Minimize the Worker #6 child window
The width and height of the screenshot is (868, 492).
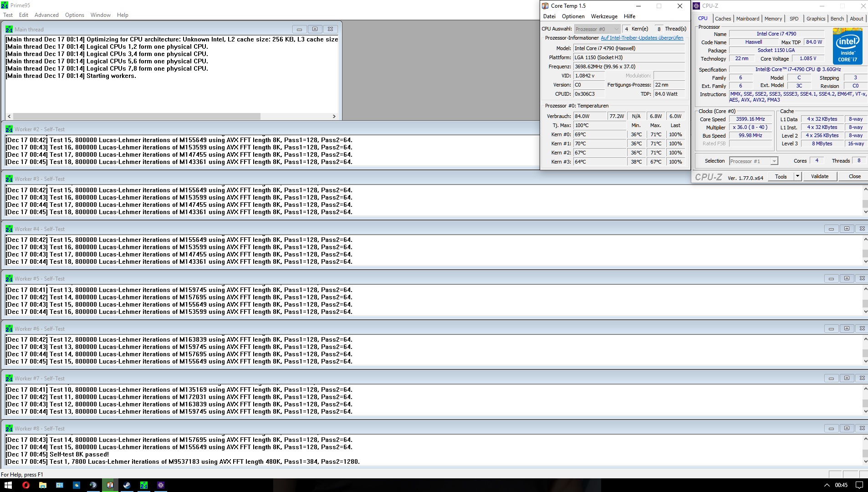pyautogui.click(x=831, y=328)
